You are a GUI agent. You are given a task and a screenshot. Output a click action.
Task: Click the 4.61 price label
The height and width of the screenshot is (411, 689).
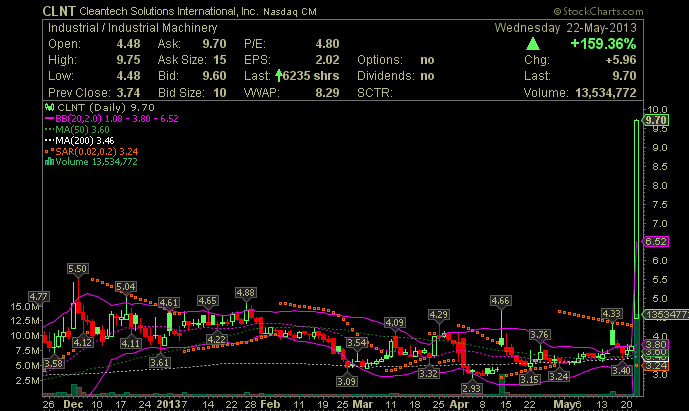(x=169, y=302)
